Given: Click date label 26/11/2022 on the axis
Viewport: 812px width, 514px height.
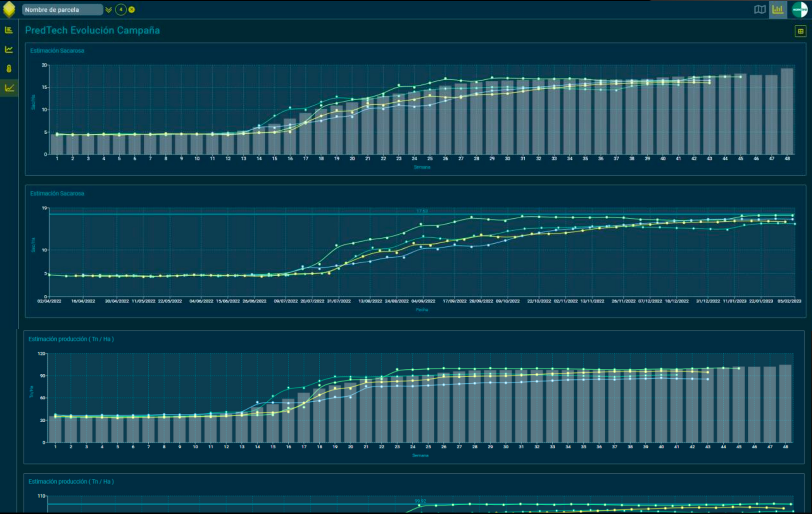Looking at the screenshot, I should click(624, 301).
